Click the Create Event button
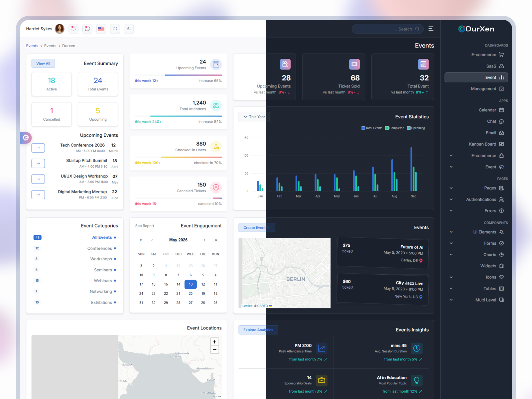This screenshot has width=532, height=399. click(x=257, y=228)
